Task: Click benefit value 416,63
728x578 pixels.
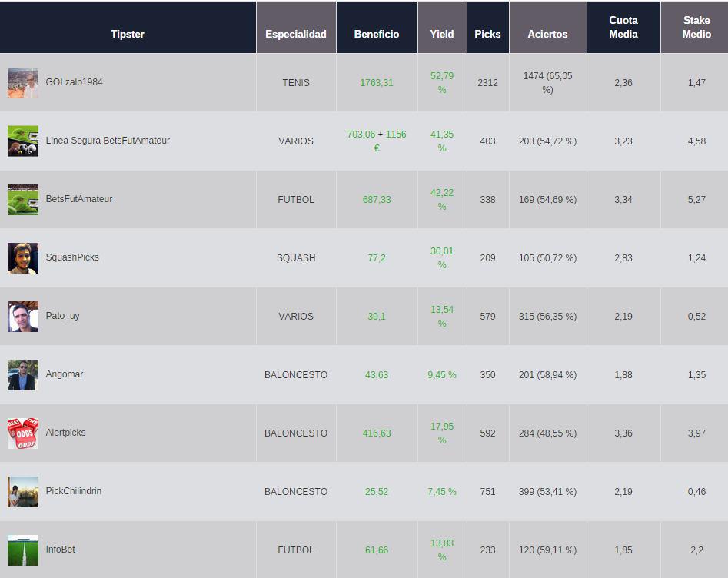Action: coord(377,433)
